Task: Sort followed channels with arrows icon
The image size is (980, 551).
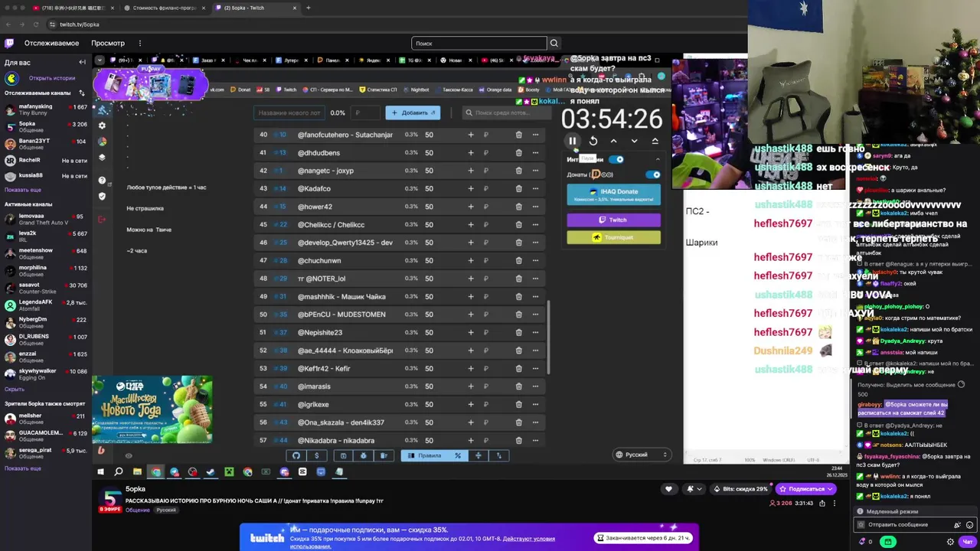Action: point(81,93)
